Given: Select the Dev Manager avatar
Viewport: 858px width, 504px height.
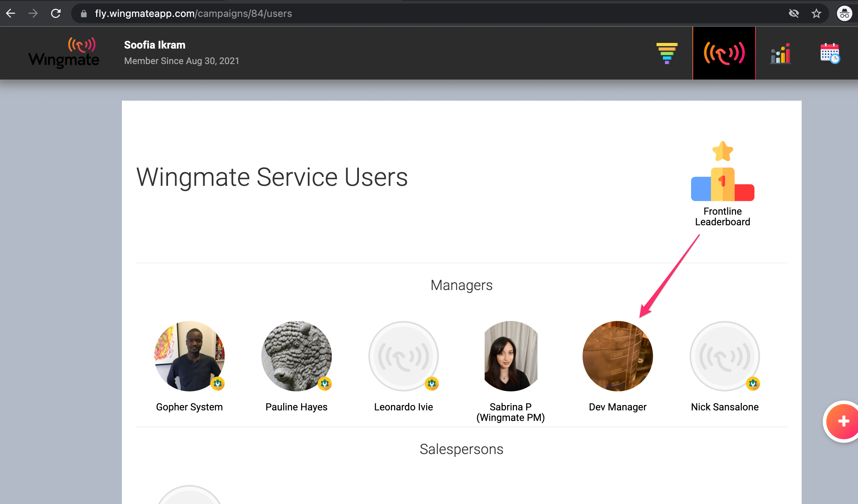Looking at the screenshot, I should click(x=618, y=356).
